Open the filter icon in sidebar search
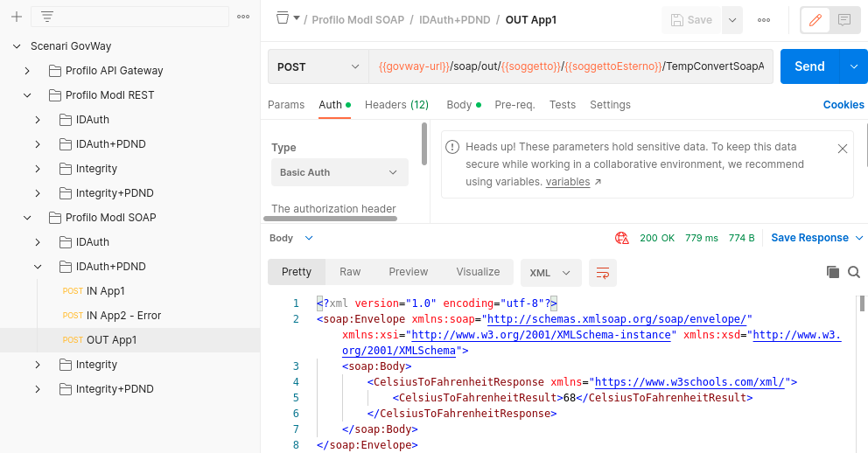The height and width of the screenshot is (453, 868). tap(47, 17)
